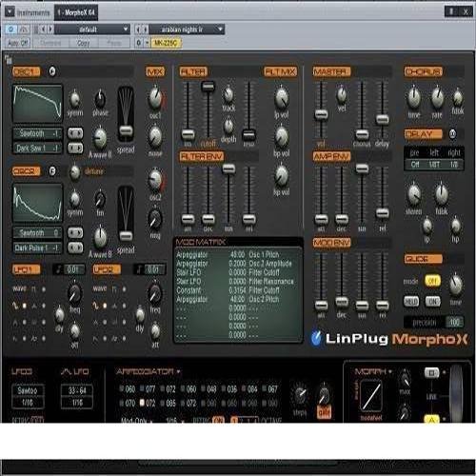This screenshot has height=476, width=476.
Task: Open the default preset dropdown
Action: point(92,30)
